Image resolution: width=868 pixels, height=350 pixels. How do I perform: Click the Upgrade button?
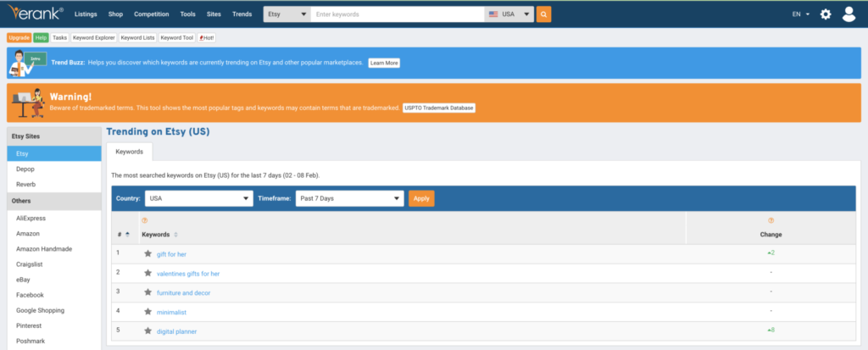tap(19, 37)
